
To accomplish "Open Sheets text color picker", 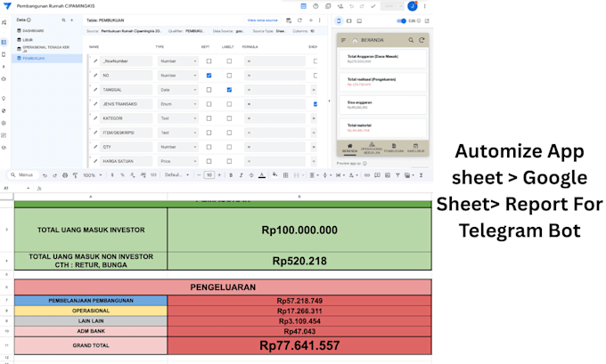I will pyautogui.click(x=262, y=175).
